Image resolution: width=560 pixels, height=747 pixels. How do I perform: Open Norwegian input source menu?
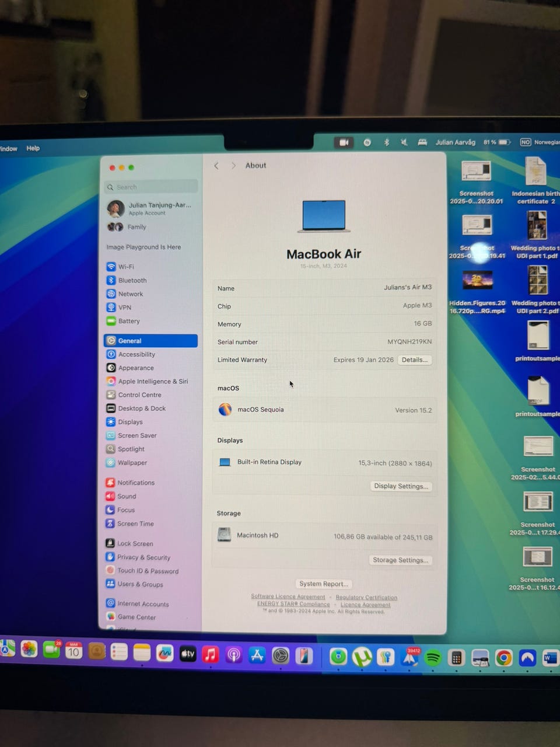click(x=540, y=142)
